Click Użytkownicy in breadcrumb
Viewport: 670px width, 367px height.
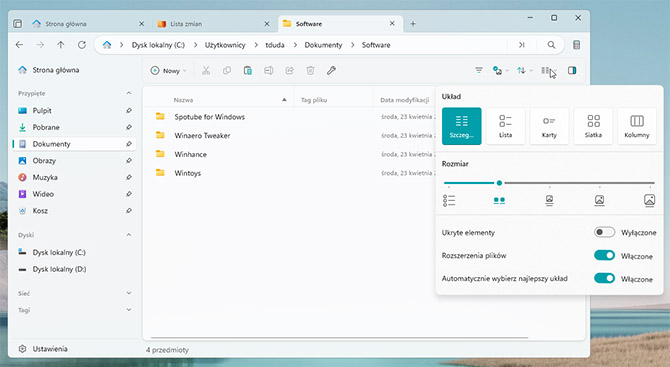click(x=225, y=45)
